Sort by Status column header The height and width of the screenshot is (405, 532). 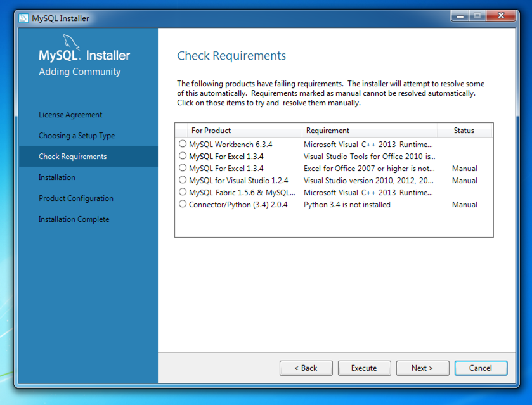[x=464, y=131]
